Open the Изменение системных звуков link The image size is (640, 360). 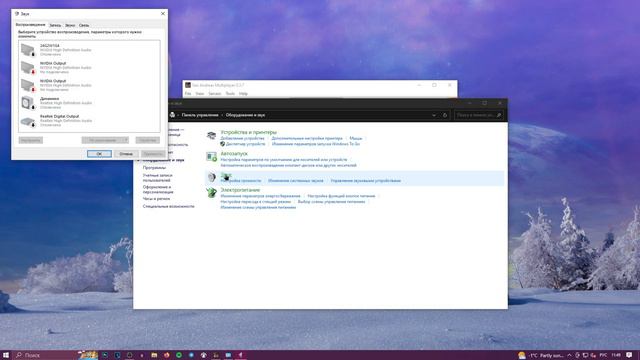coord(296,180)
